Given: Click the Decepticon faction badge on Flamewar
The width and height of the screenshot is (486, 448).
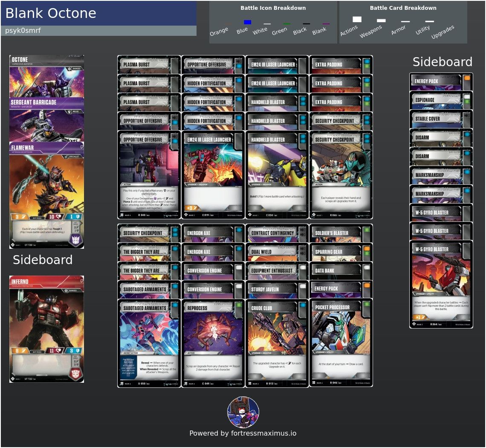Looking at the screenshot, I should point(76,240).
